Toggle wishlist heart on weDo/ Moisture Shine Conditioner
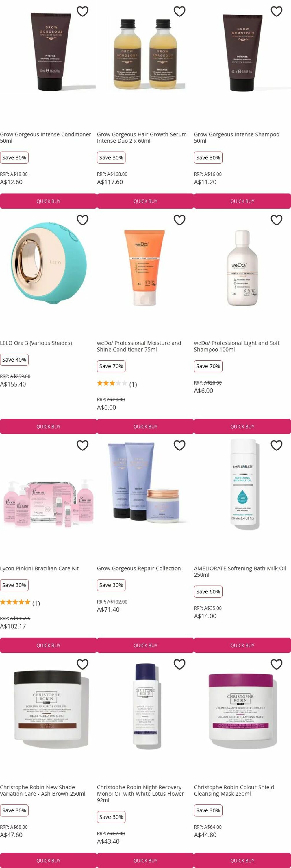Screen dimensions: 291x868 coord(179,220)
